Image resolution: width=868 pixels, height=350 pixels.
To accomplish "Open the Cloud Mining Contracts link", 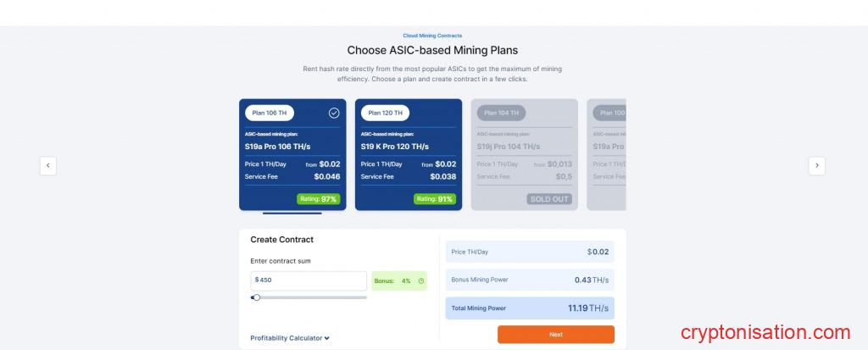I will click(x=432, y=36).
